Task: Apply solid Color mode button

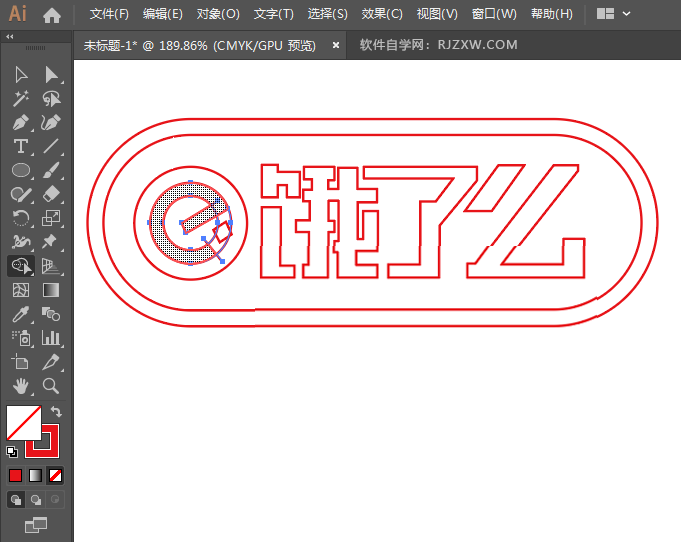Action: (16, 476)
